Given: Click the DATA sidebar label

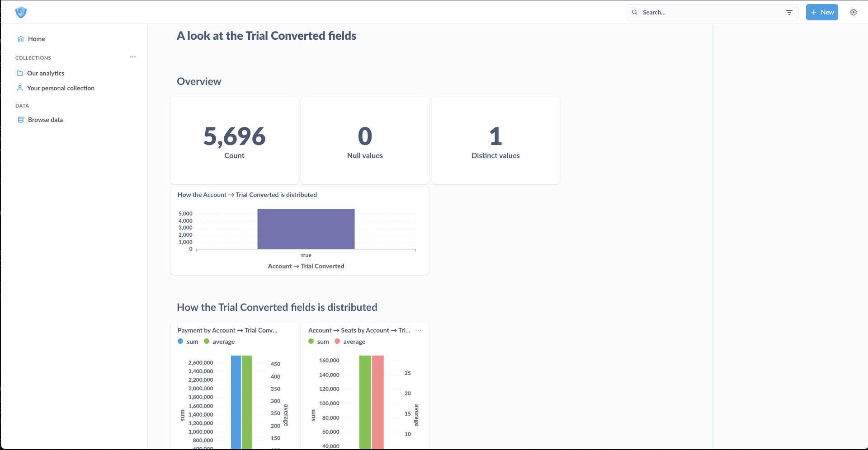Looking at the screenshot, I should pos(22,106).
